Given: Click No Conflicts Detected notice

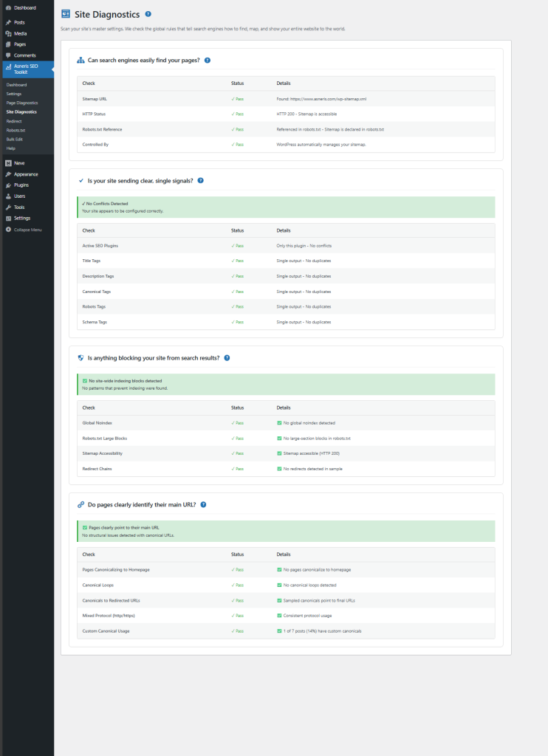Looking at the screenshot, I should (x=286, y=207).
